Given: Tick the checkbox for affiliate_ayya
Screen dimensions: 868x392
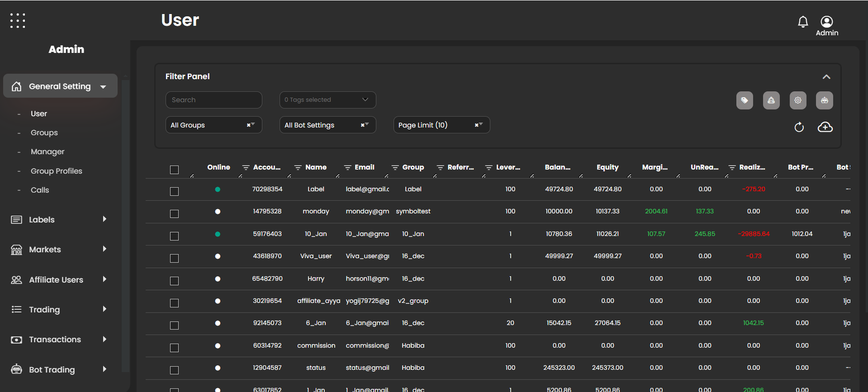Looking at the screenshot, I should pos(174,303).
